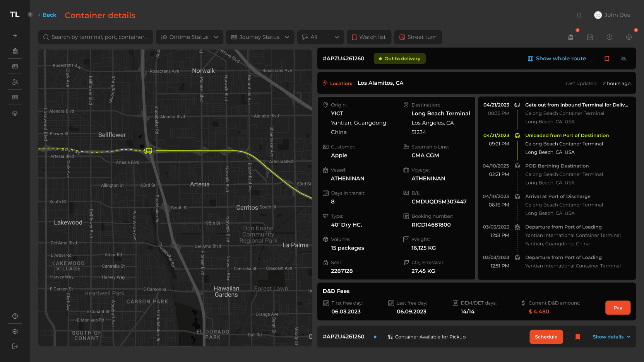The width and height of the screenshot is (644, 362).
Task: Click Show whole route link
Action: [557, 58]
